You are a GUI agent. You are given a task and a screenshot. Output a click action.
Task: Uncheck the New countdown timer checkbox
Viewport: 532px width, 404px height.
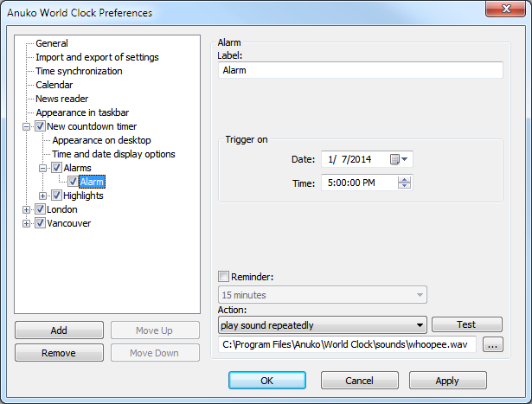coord(40,126)
